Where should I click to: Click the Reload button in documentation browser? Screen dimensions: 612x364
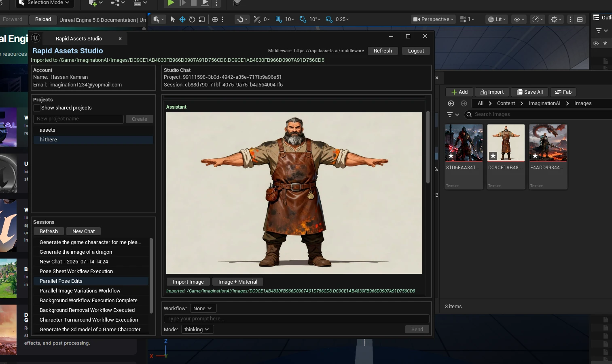[43, 19]
